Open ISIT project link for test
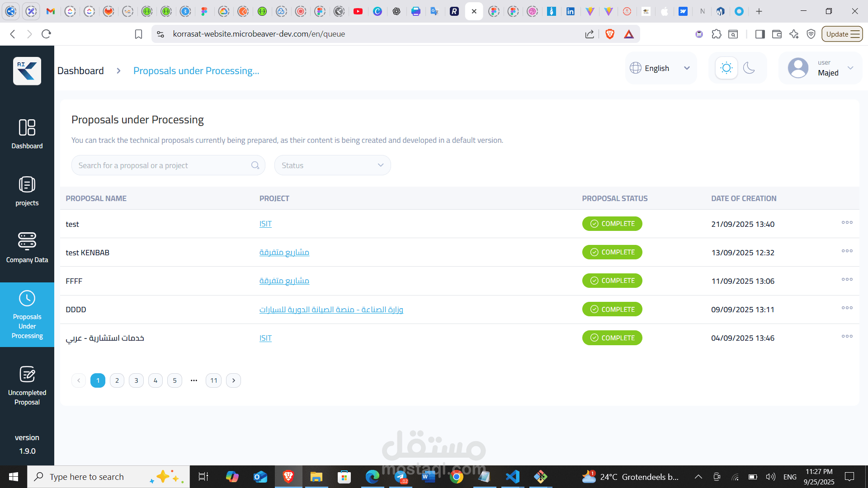Image resolution: width=868 pixels, height=488 pixels. click(x=265, y=224)
